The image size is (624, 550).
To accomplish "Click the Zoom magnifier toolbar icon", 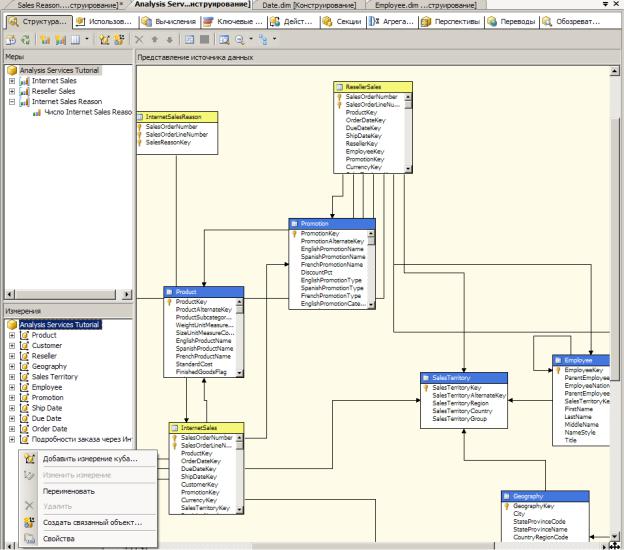I will 240,39.
